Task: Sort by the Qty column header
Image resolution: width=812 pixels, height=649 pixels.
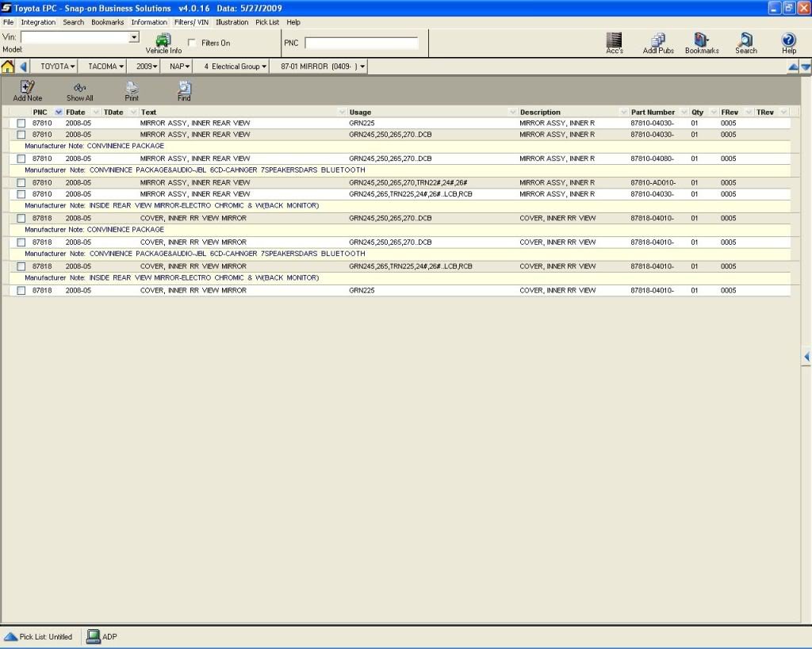Action: tap(697, 113)
